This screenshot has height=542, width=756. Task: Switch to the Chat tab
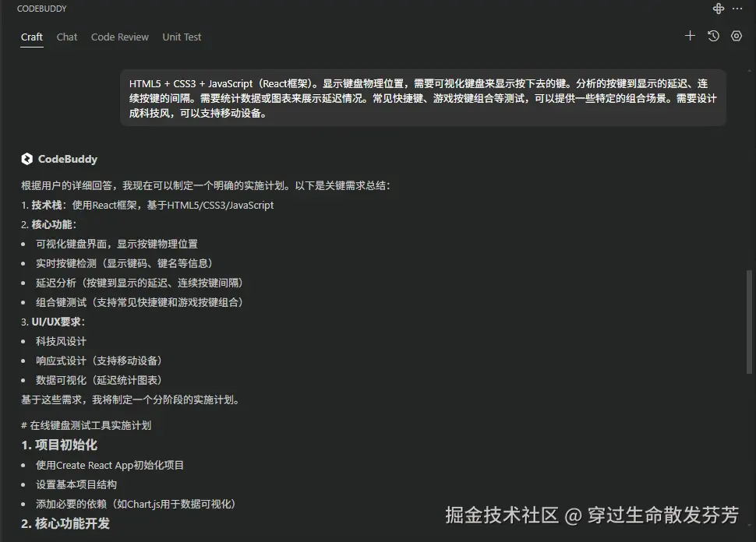(x=66, y=37)
